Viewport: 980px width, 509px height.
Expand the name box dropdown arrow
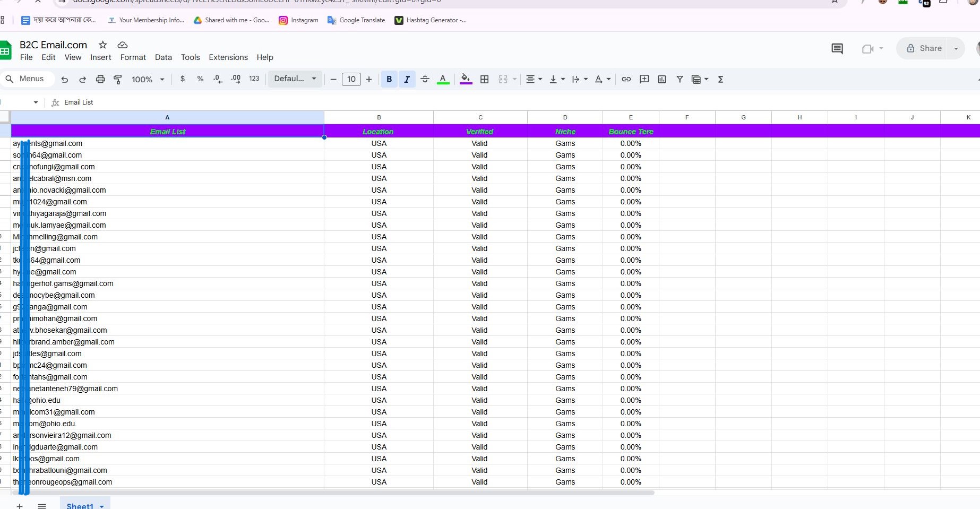click(x=36, y=102)
